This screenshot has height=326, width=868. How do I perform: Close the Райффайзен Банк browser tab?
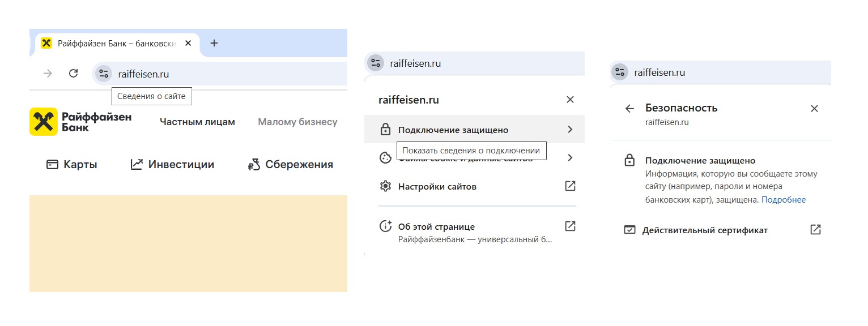click(x=189, y=44)
